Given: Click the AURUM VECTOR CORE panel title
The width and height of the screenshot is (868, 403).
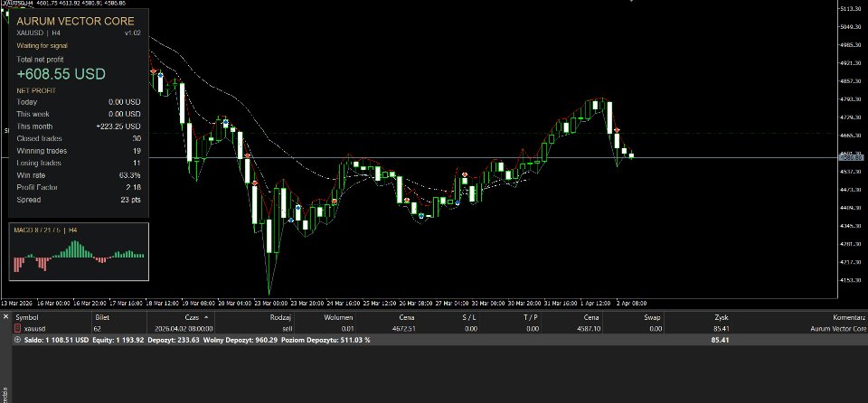Looking at the screenshot, I should (75, 21).
